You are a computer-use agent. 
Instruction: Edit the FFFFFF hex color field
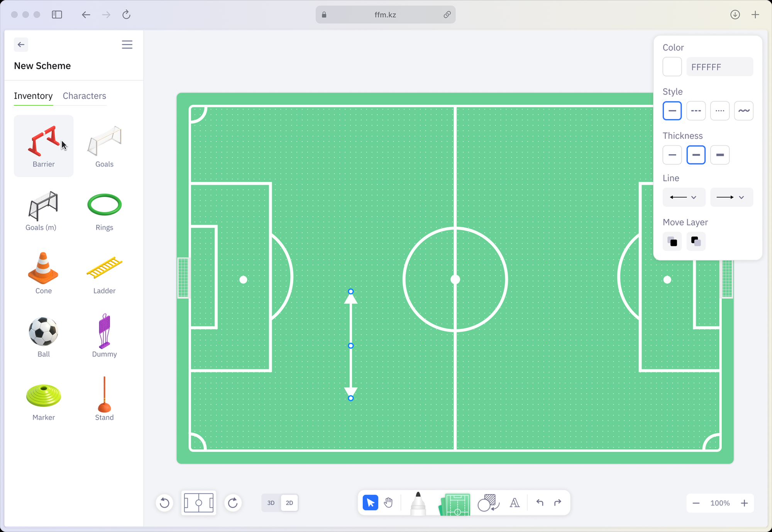(x=720, y=67)
